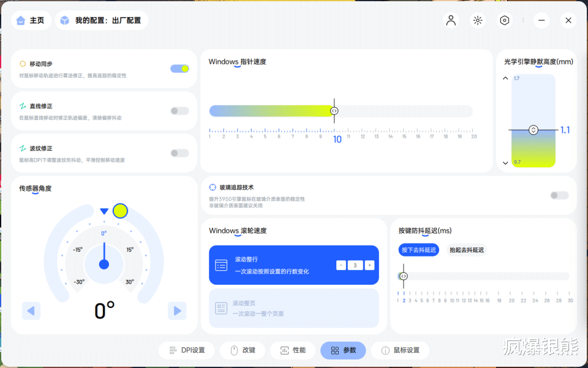
Task: Click the Windows 指针速度 slider handle
Action: pos(334,111)
